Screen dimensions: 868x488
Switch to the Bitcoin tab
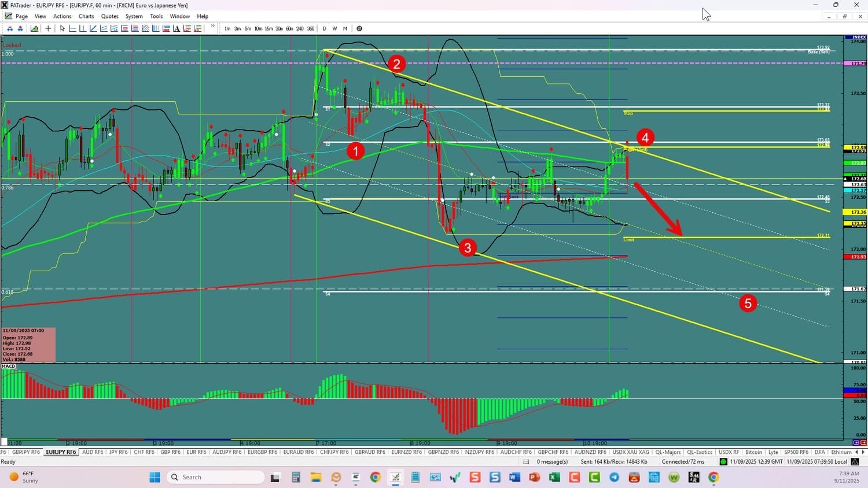pyautogui.click(x=754, y=452)
